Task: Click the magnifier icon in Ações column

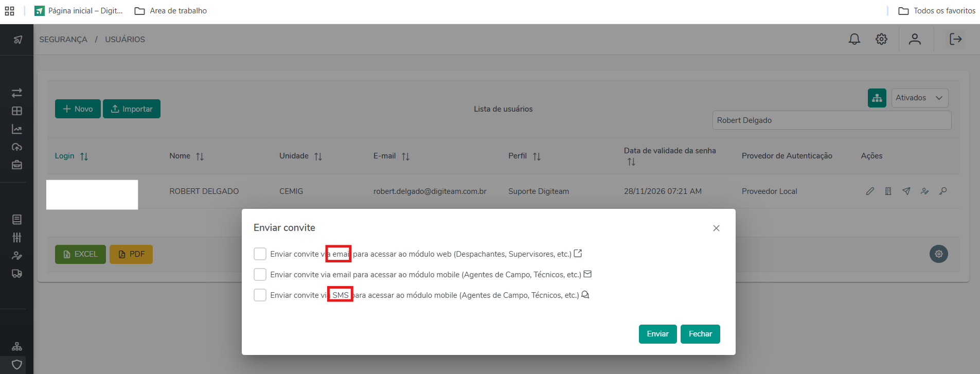Action: [943, 191]
